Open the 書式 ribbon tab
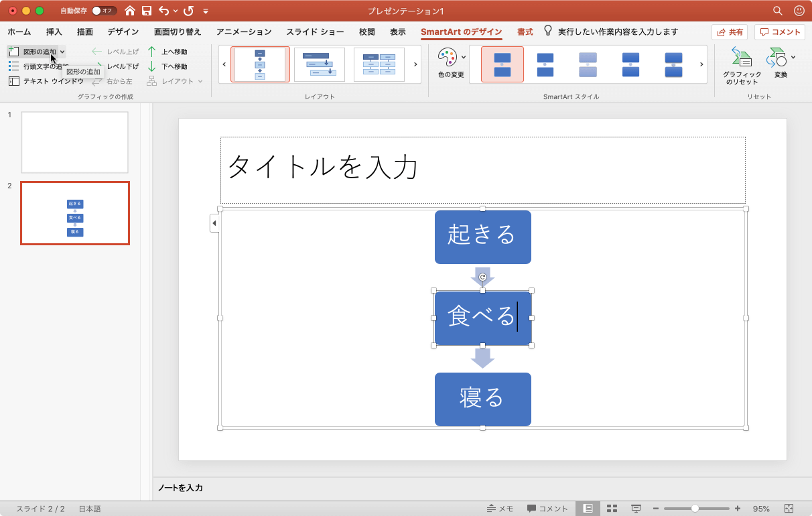 (x=525, y=31)
